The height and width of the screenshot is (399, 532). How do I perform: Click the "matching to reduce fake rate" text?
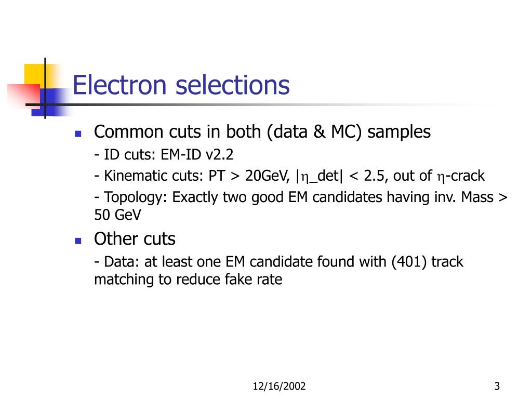[x=188, y=280]
